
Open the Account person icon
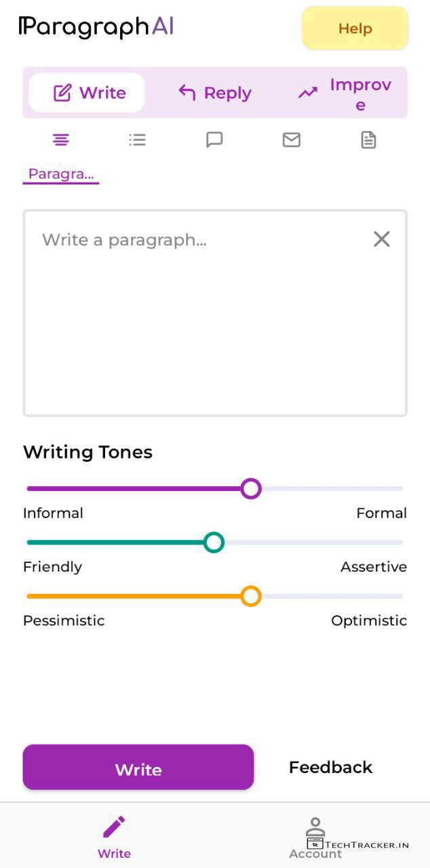click(315, 829)
